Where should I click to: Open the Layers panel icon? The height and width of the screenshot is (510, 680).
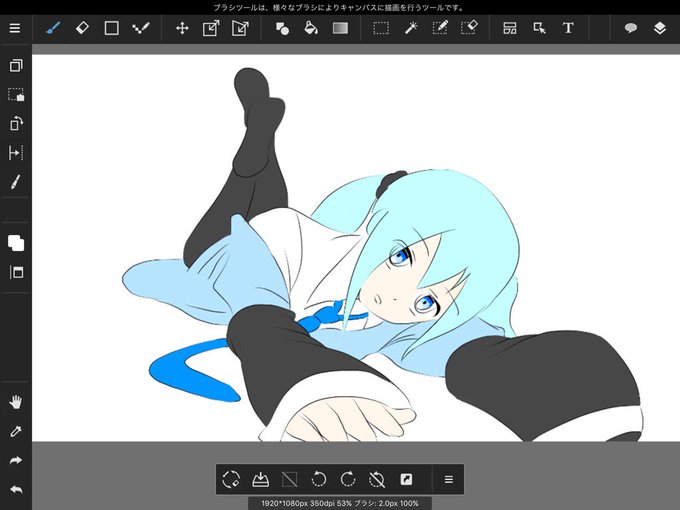click(x=660, y=29)
